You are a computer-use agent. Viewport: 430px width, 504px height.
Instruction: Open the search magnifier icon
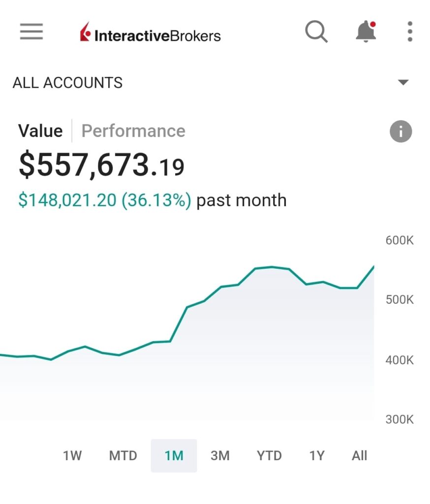pos(316,31)
